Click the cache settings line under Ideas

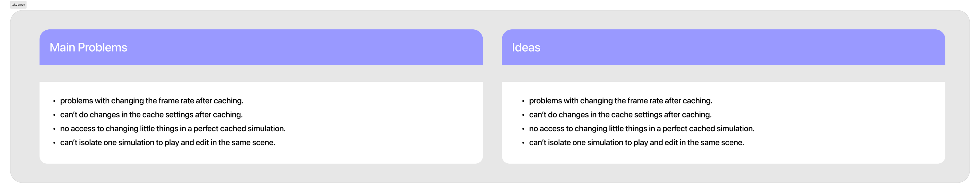click(620, 115)
